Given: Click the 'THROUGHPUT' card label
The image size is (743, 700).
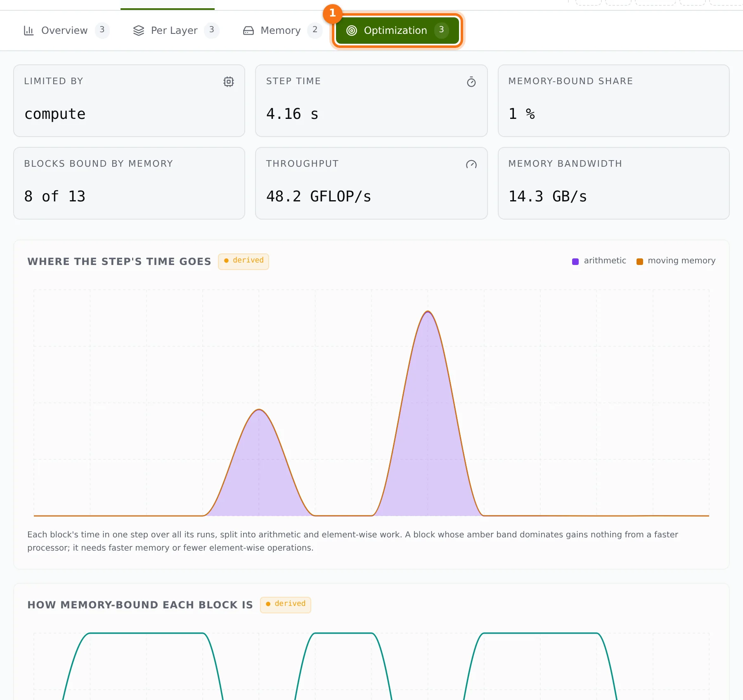Looking at the screenshot, I should coord(303,164).
